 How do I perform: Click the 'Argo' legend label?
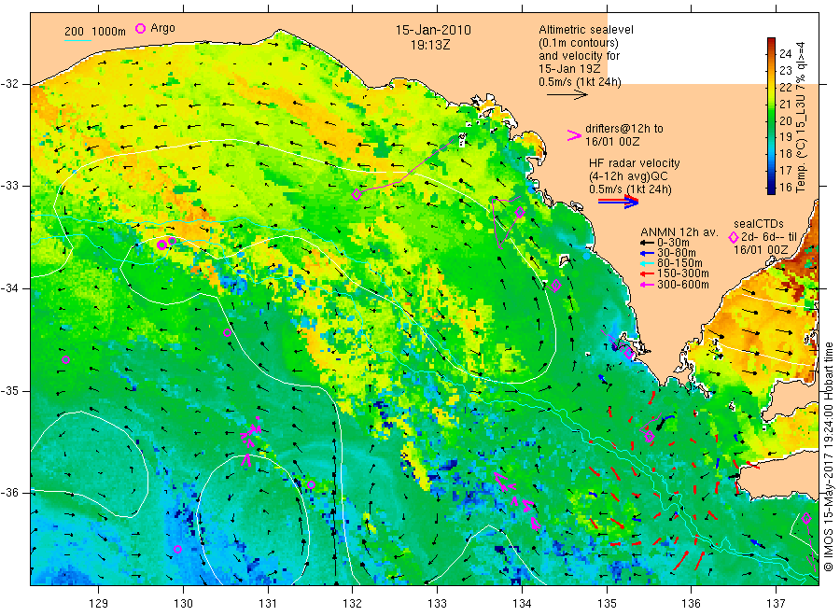click(162, 28)
